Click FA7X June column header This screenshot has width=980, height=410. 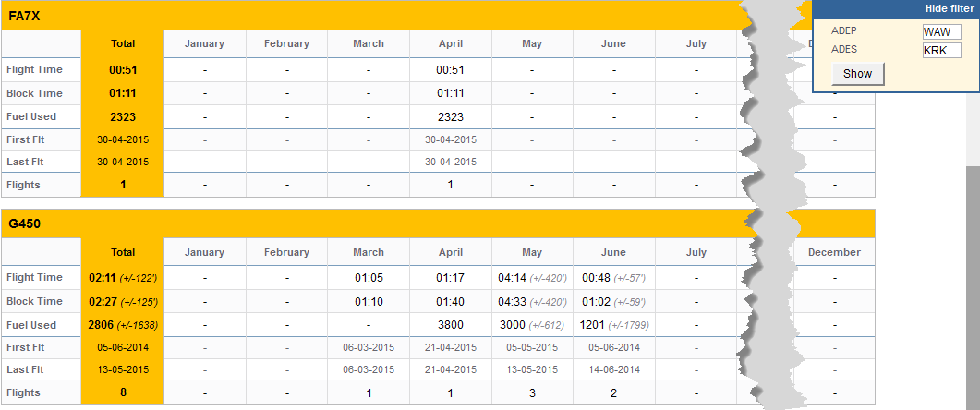pyautogui.click(x=613, y=43)
